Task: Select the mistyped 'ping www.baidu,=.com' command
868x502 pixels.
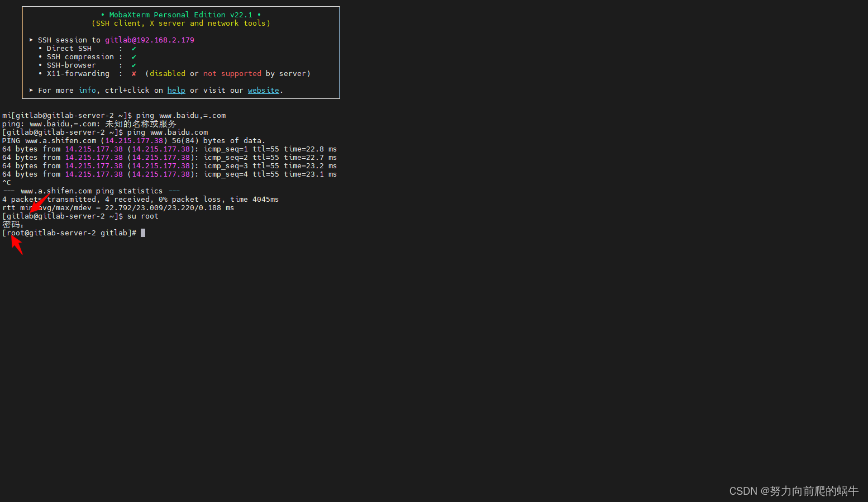Action: pos(181,115)
